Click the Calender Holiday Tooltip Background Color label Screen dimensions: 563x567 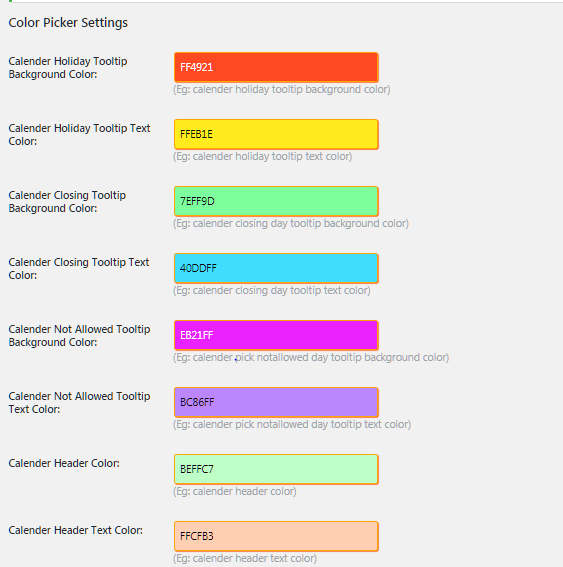click(x=68, y=68)
